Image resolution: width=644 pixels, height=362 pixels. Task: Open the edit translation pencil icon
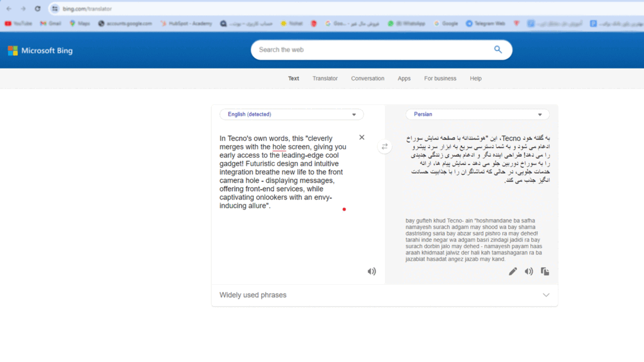(x=513, y=271)
